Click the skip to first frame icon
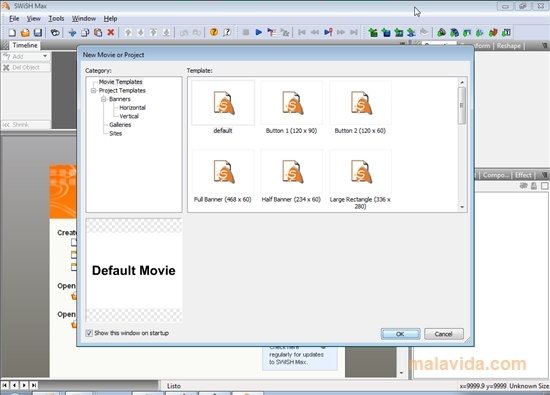Screen dimensions: 550x395 pos(301,32)
